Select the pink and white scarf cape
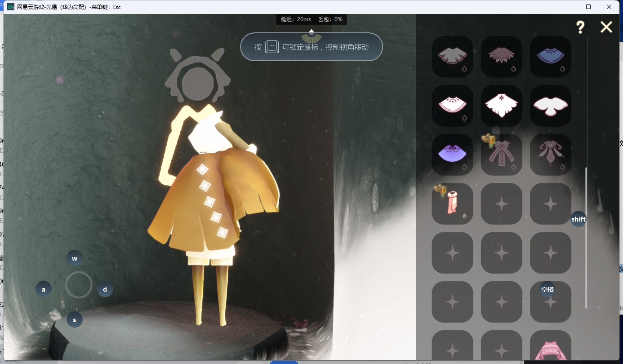The height and width of the screenshot is (364, 623). point(452,204)
